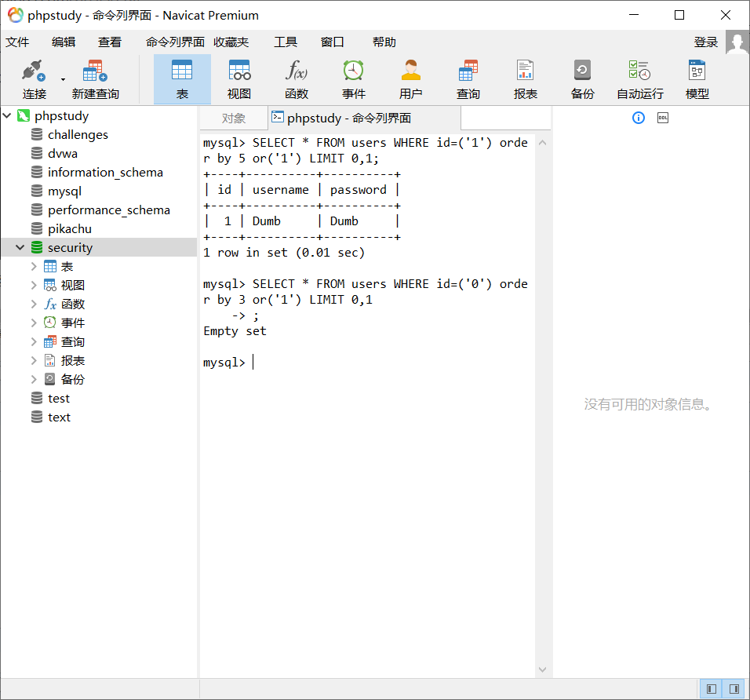Expand the 事件 node under security
Viewport: 750px width, 700px height.
34,323
